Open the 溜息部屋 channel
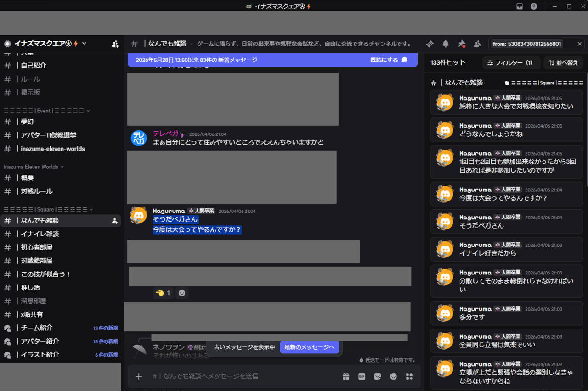Screen dimensions: 588x391 click(61, 301)
